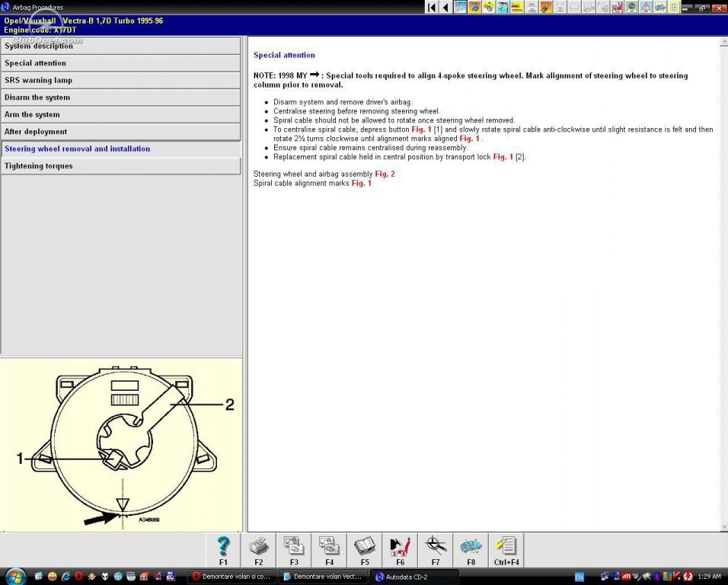Click the 'Engine code: X17DT' text

click(x=40, y=30)
